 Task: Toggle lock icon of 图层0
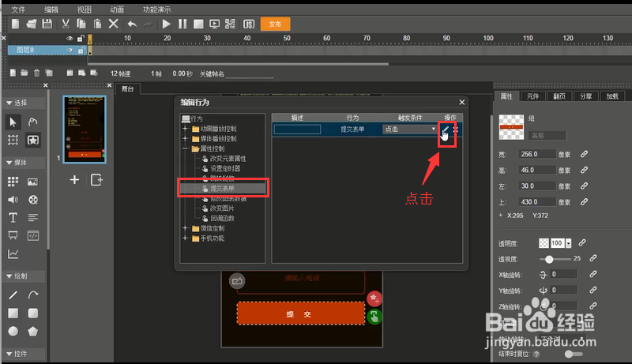tap(81, 51)
